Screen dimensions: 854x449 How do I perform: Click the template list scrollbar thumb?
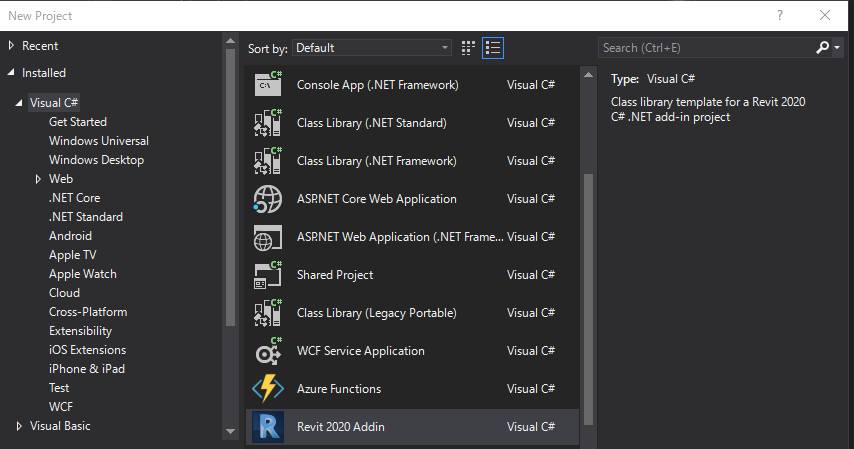click(588, 299)
